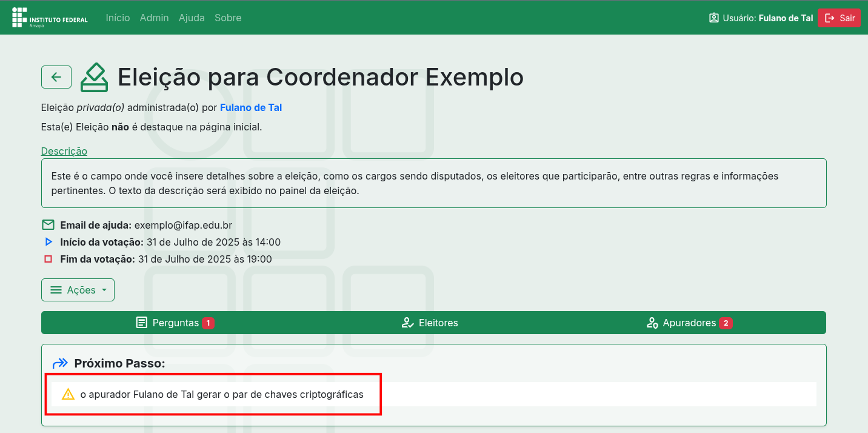Click the envelope icon next to Email de ajuda
Viewport: 868px width, 433px height.
point(48,225)
